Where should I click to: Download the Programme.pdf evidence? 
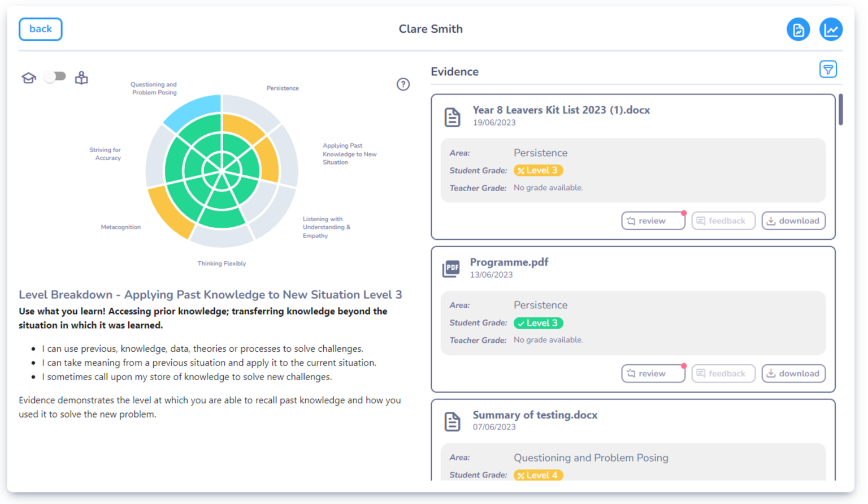coord(793,373)
